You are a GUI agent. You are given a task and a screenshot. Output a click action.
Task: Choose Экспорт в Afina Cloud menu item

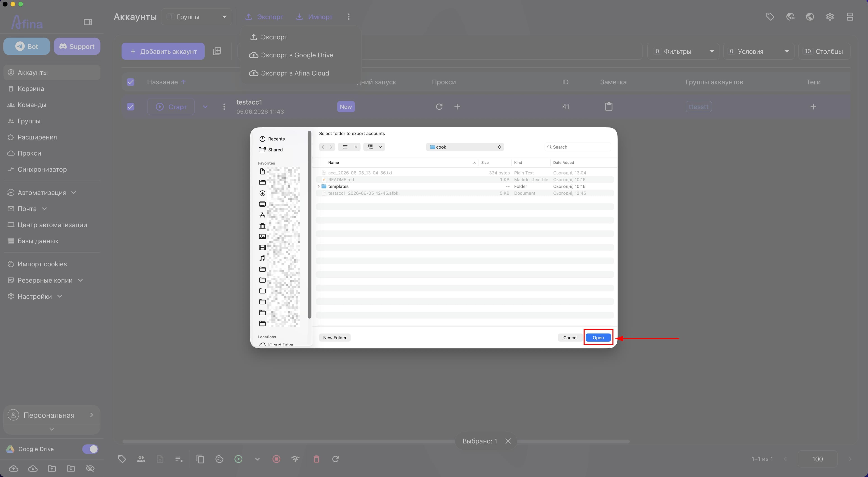coord(289,73)
